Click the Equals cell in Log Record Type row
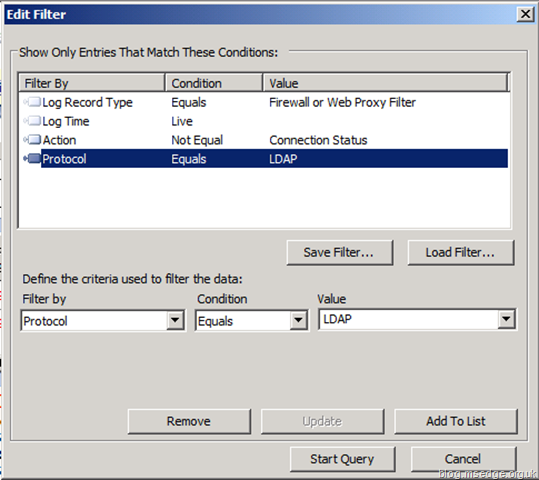Viewport: 539px width, 480px height. [x=189, y=102]
